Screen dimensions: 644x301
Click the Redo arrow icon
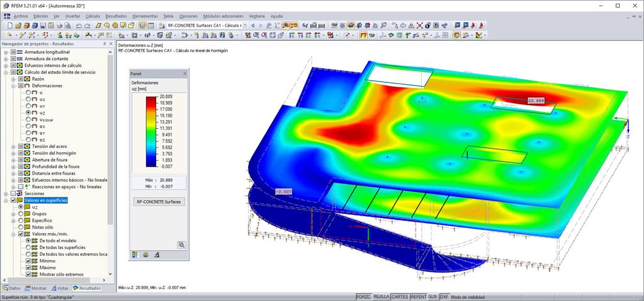click(87, 25)
